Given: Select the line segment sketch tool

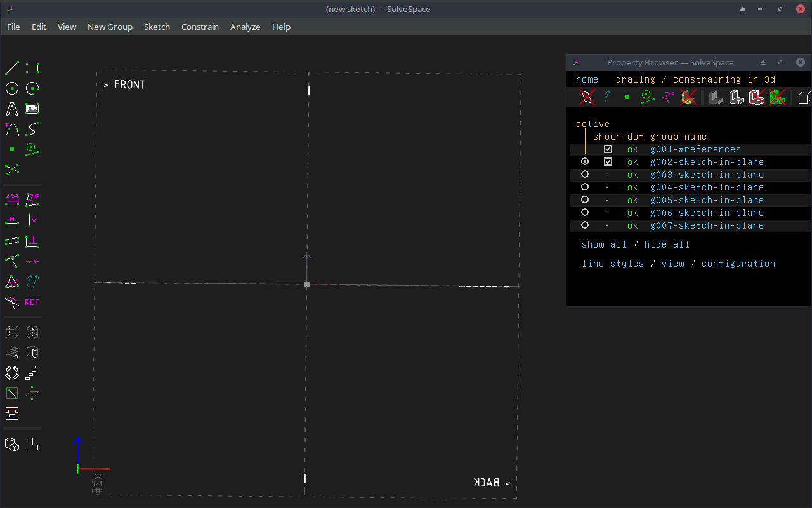Looking at the screenshot, I should [x=12, y=68].
